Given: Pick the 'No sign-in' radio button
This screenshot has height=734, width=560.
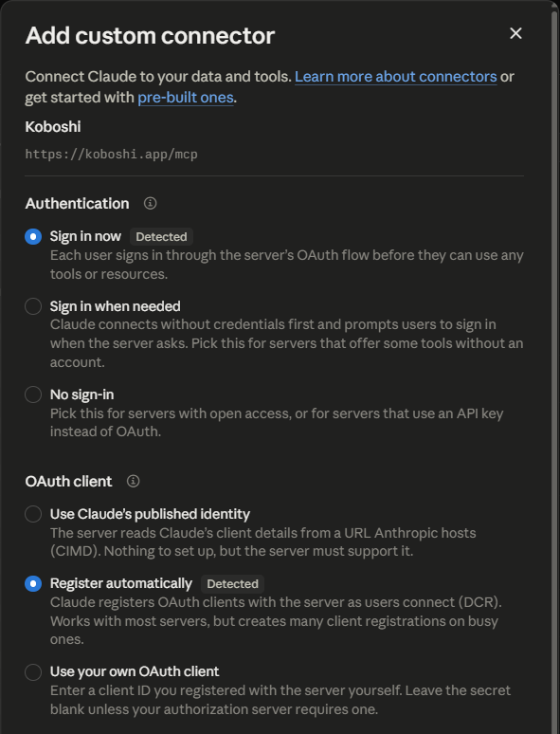Looking at the screenshot, I should click(x=33, y=395).
